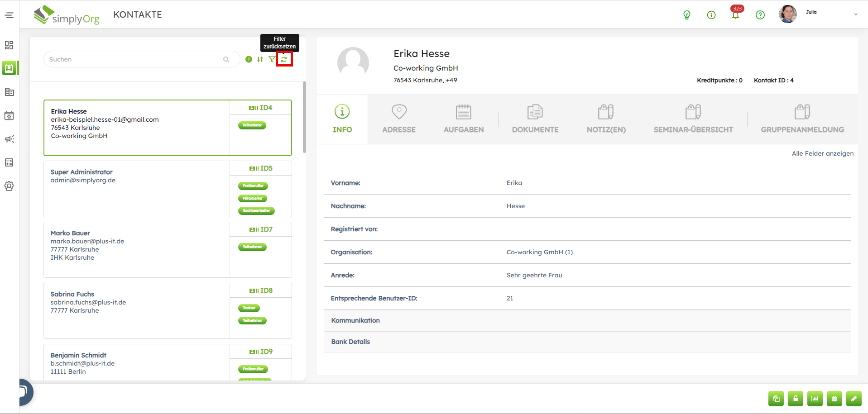This screenshot has height=414, width=868.
Task: Duplicate contact with copy icon button
Action: [x=776, y=399]
